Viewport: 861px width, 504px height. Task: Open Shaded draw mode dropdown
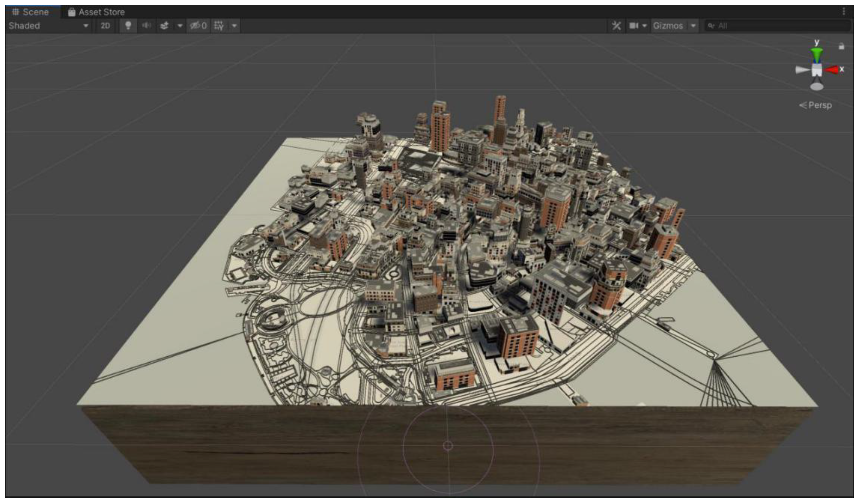(48, 25)
